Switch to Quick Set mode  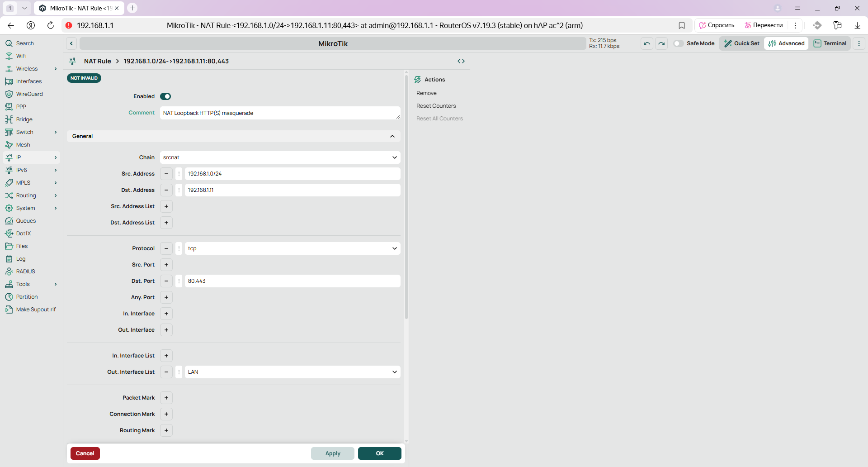click(x=741, y=43)
